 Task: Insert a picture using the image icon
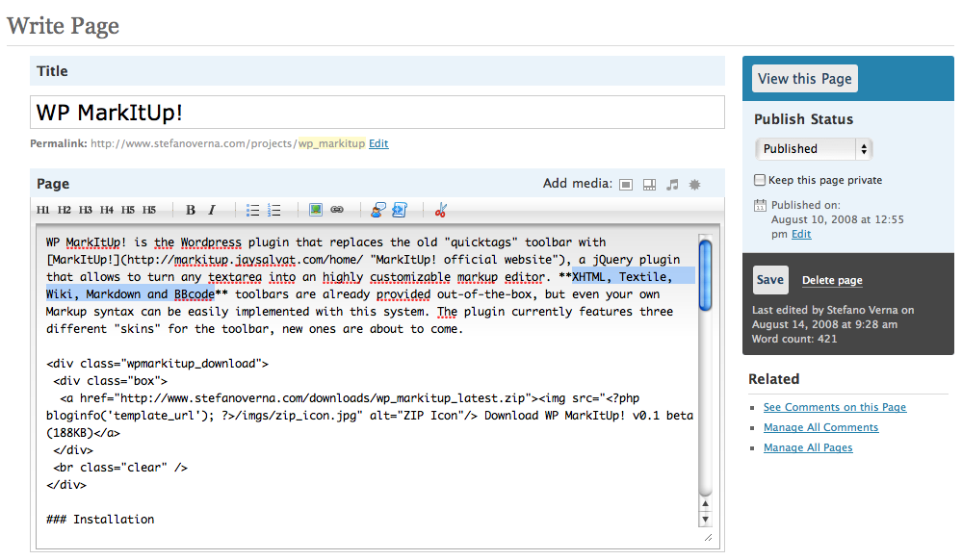click(x=315, y=210)
